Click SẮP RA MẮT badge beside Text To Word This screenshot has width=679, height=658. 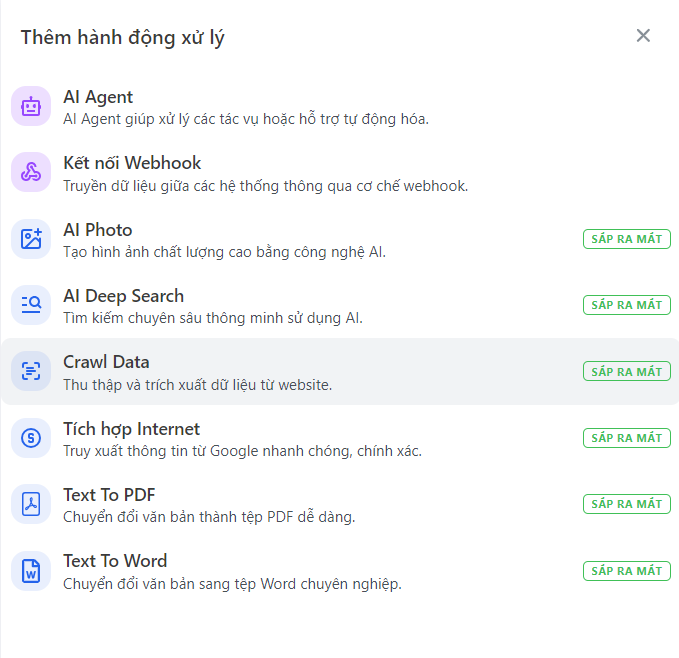pos(627,571)
